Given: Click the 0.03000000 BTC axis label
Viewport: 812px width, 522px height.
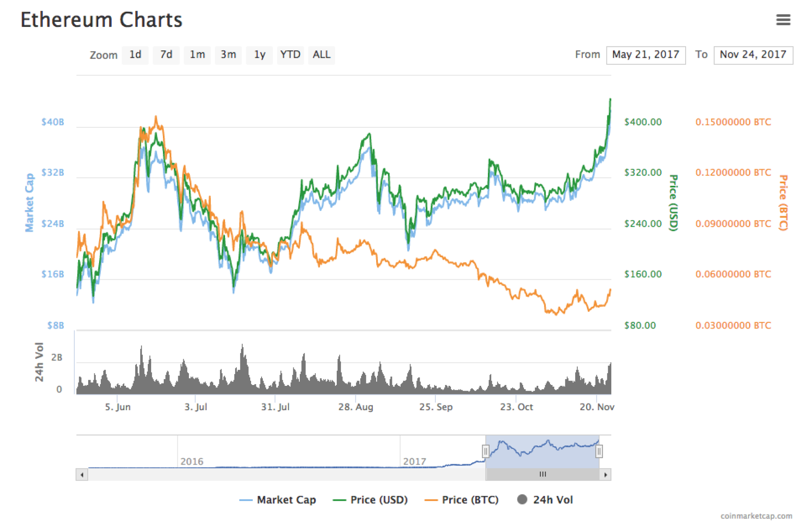Looking at the screenshot, I should [733, 325].
